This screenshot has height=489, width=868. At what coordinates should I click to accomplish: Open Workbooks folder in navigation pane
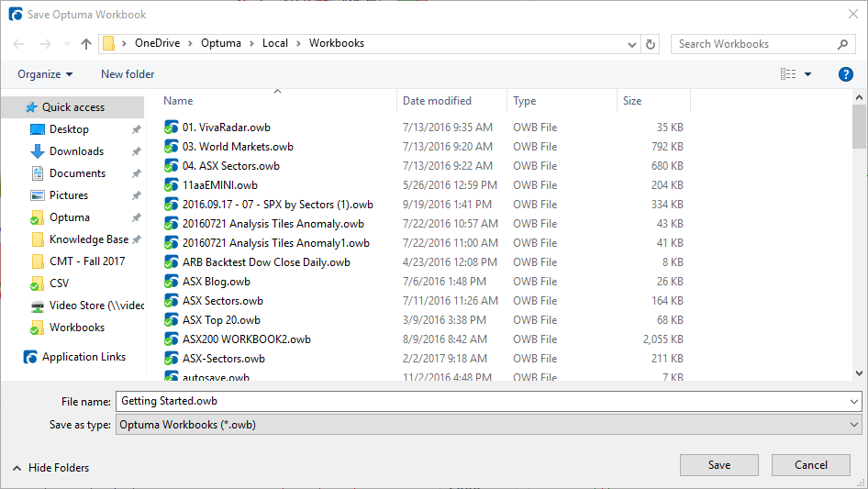[76, 328]
